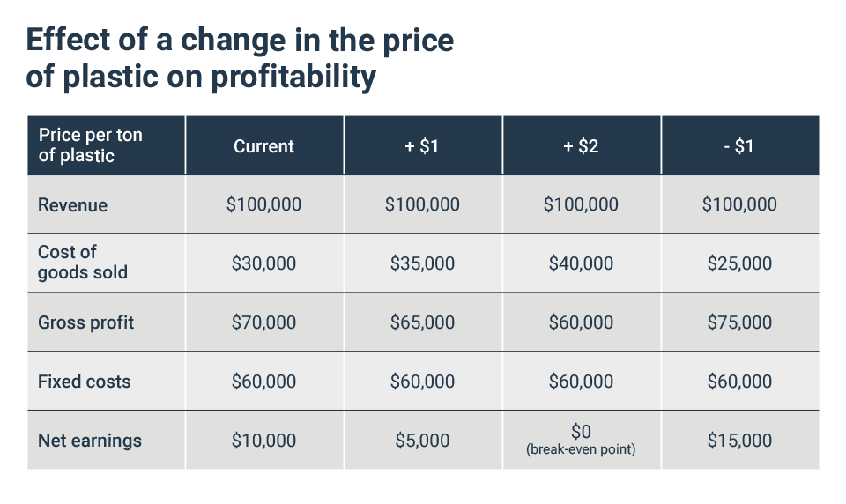The image size is (846, 504).
Task: Click the $10,000 net earnings cell
Action: pos(263,441)
